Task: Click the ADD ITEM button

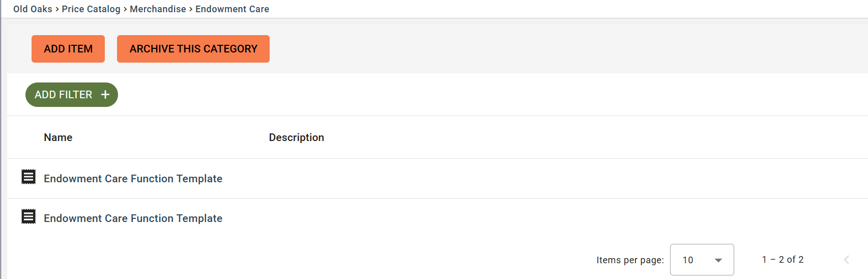Action: 68,49
